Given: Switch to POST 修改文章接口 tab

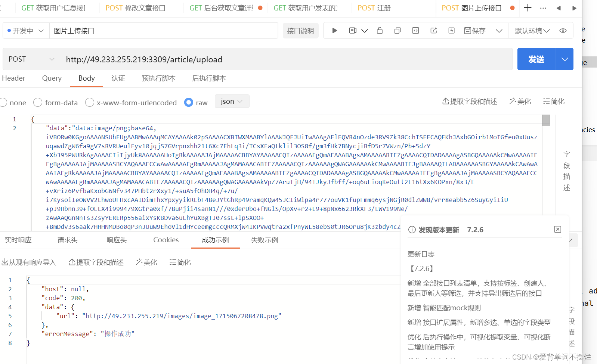Looking at the screenshot, I should click(135, 8).
